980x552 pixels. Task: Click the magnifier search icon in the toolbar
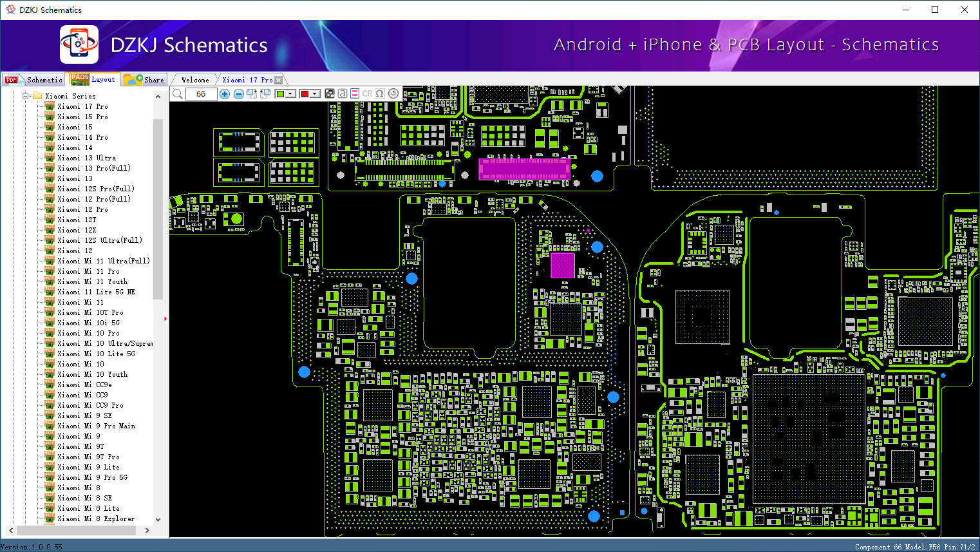pos(178,94)
